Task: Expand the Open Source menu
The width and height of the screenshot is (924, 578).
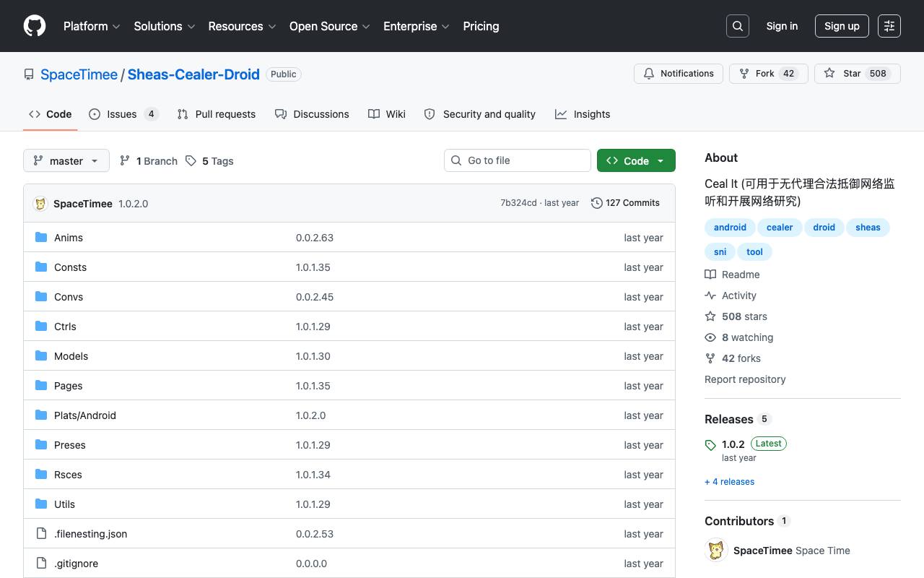Action: pos(330,26)
